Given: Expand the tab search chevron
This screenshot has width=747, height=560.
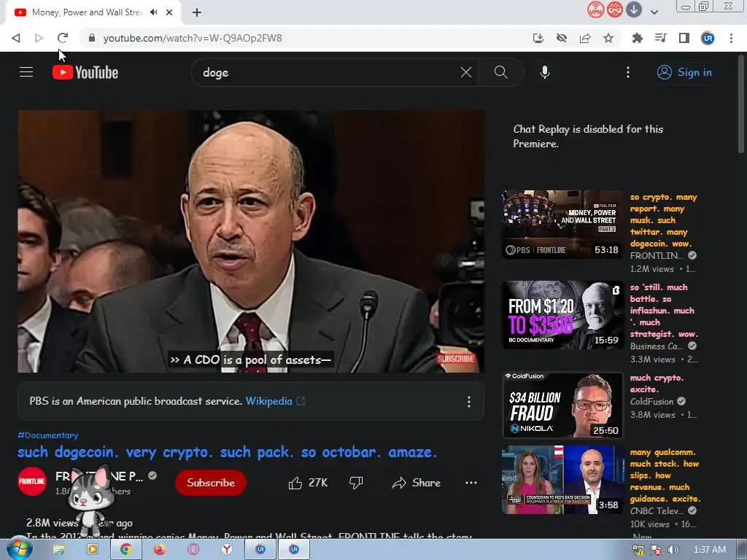Looking at the screenshot, I should (x=654, y=12).
